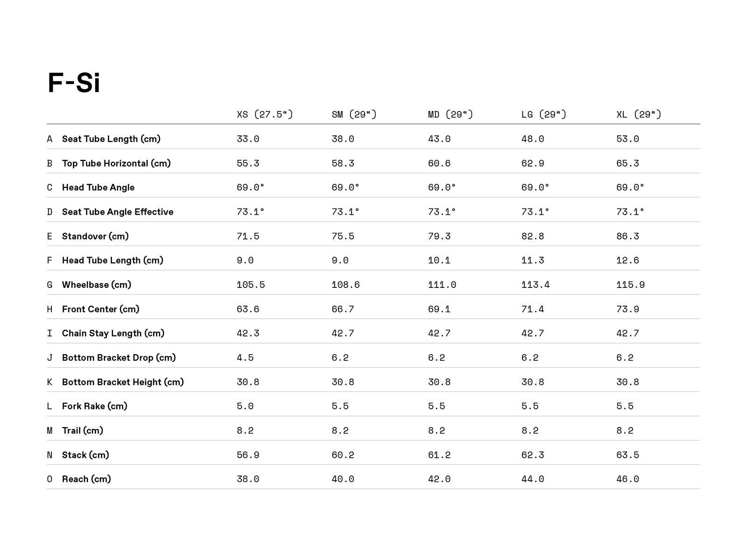Select the SM (29") column header
747x560 pixels.
[354, 114]
